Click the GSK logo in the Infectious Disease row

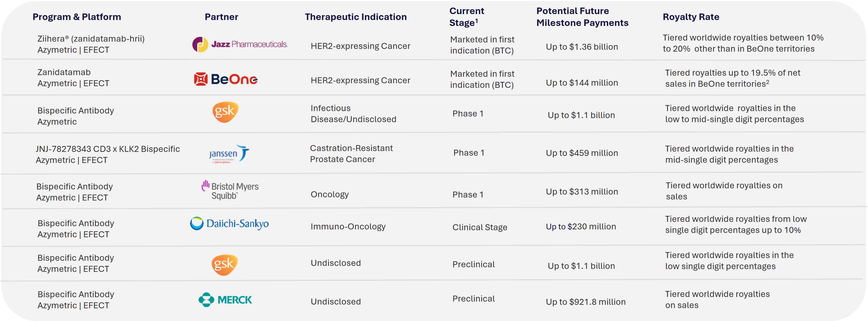click(x=225, y=112)
